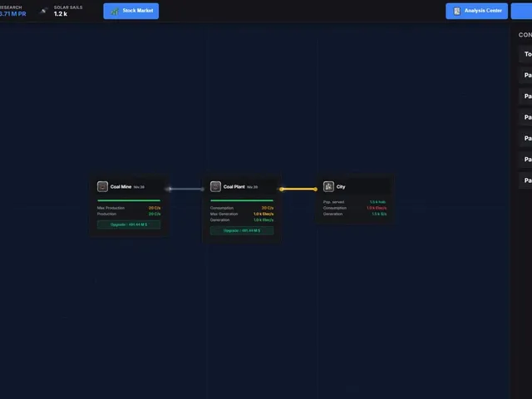Click City Pop. served value 1.5 k hab
Viewport: 532px width, 399px height.
[x=377, y=202]
